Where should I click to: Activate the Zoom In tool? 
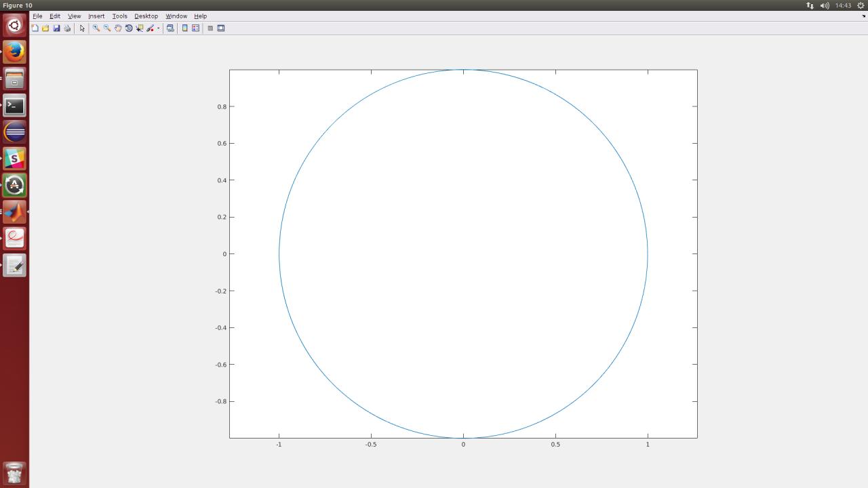pos(96,28)
